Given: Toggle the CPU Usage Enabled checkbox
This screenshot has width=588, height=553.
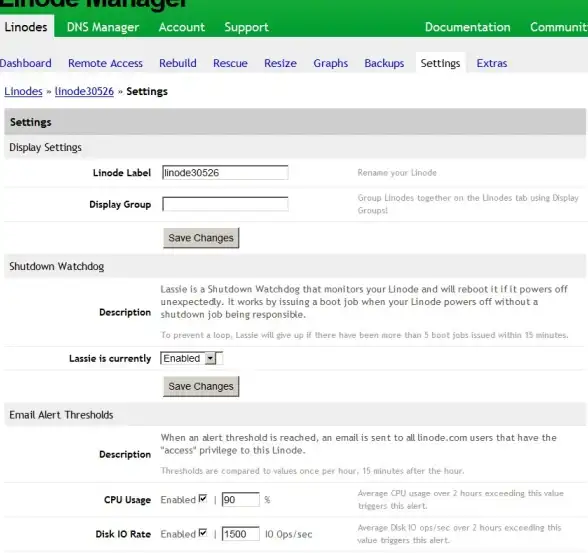Looking at the screenshot, I should (203, 498).
